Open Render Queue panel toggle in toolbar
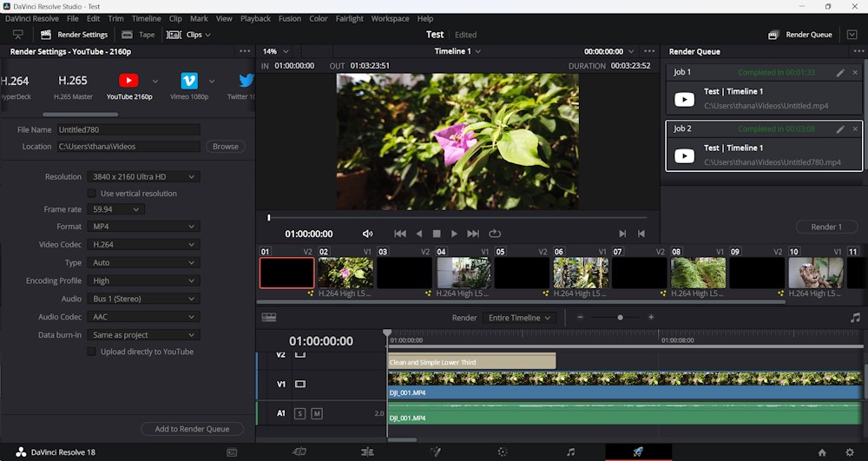Viewport: 868px width, 461px height. pos(800,35)
